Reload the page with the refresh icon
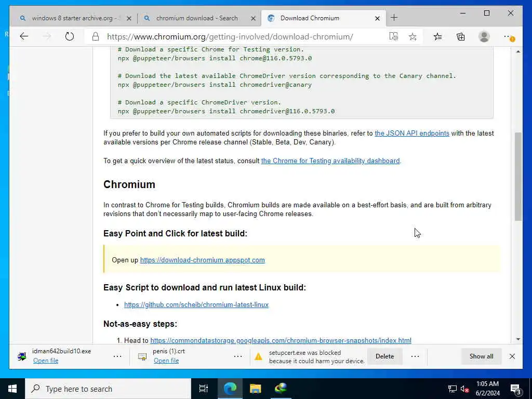This screenshot has width=532, height=399. [x=70, y=36]
